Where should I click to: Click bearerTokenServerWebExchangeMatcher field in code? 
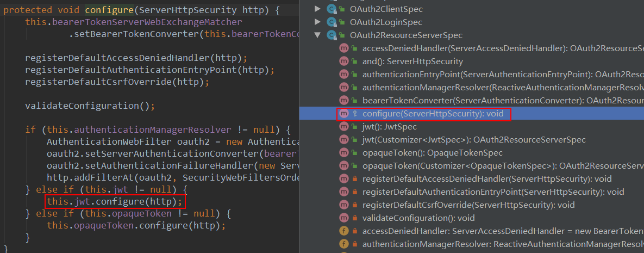147,22
